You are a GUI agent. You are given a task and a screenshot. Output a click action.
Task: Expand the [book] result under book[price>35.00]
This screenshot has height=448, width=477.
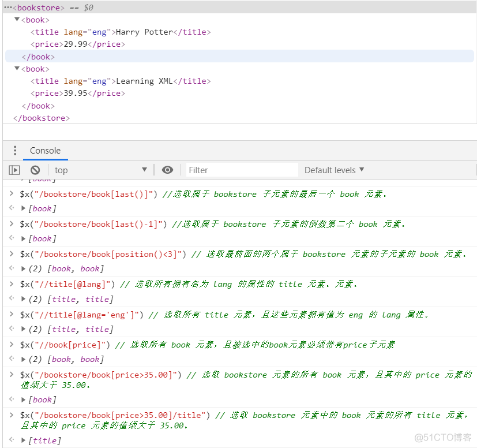click(x=23, y=400)
